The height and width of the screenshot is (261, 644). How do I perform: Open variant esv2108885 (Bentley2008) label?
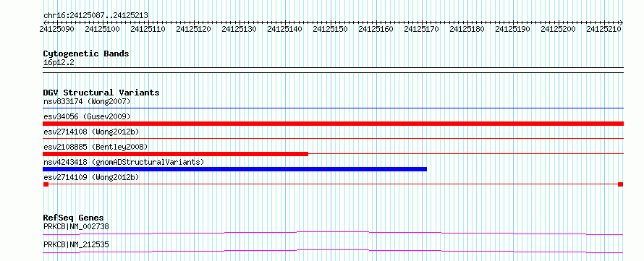click(x=96, y=147)
